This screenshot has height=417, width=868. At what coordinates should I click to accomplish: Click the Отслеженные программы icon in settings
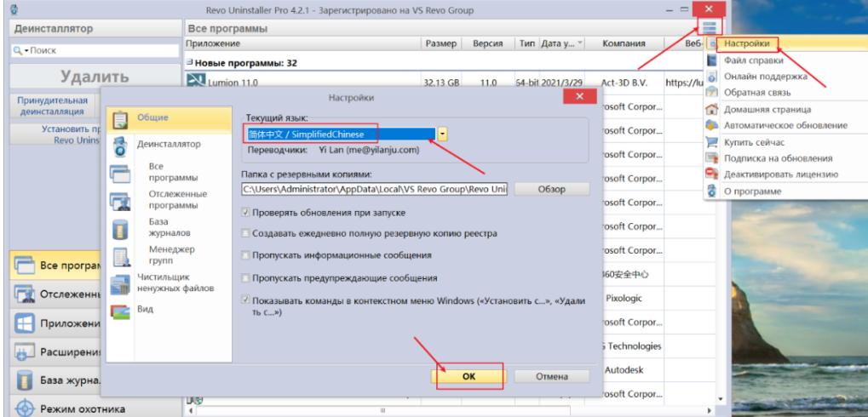coord(120,202)
